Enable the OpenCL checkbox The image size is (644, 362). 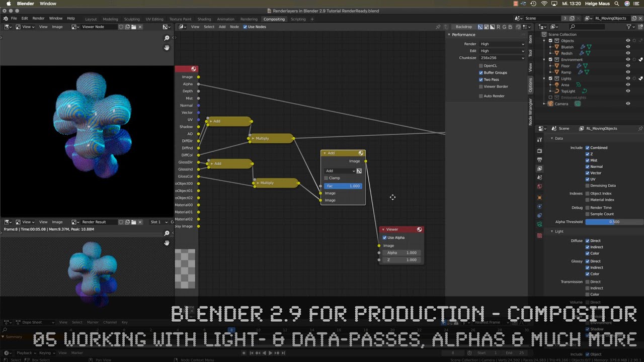(x=481, y=66)
